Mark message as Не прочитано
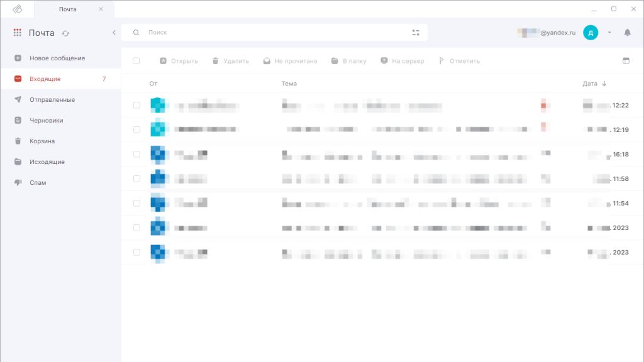 click(290, 61)
